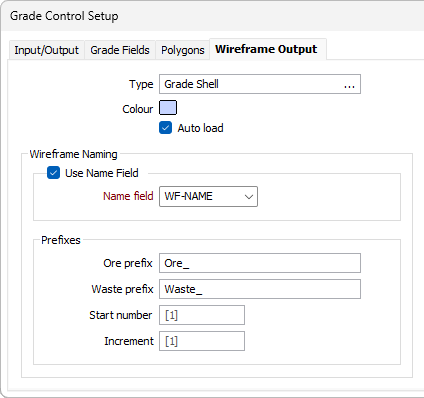Switch to the Input/Output tab

click(46, 50)
